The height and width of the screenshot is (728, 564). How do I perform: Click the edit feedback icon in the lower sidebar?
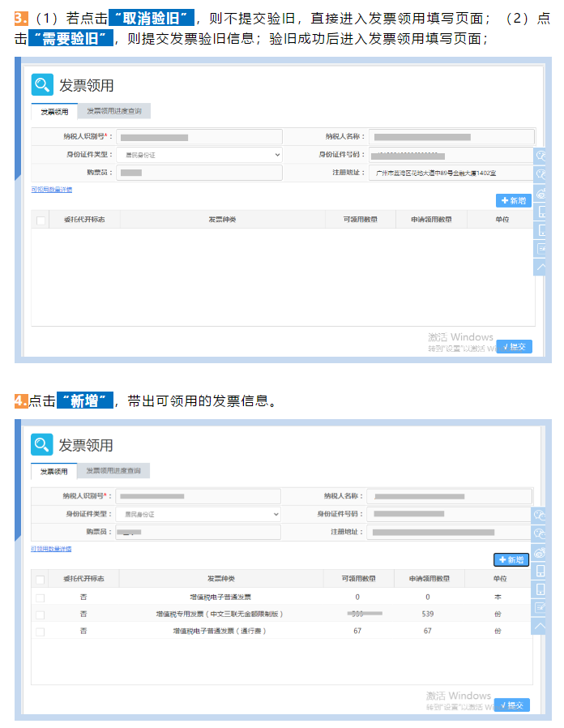click(x=540, y=607)
